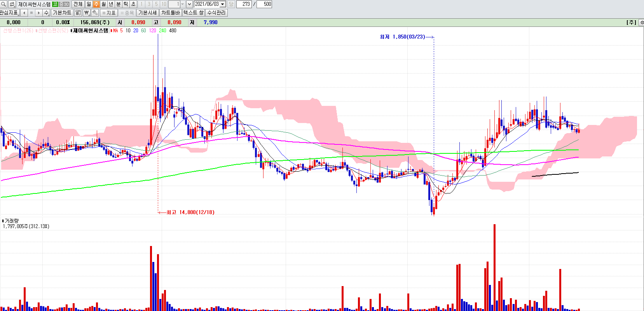
Task: Click the green 코 market badge
Action: click(x=55, y=4)
